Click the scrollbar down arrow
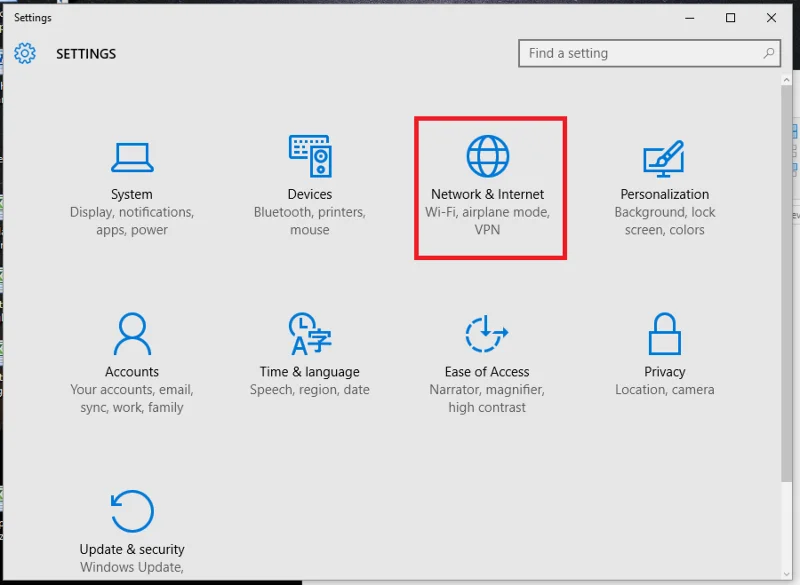The height and width of the screenshot is (585, 800). click(786, 574)
